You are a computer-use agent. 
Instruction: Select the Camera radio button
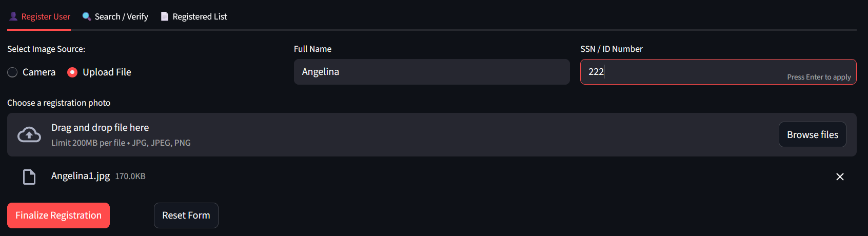point(13,72)
